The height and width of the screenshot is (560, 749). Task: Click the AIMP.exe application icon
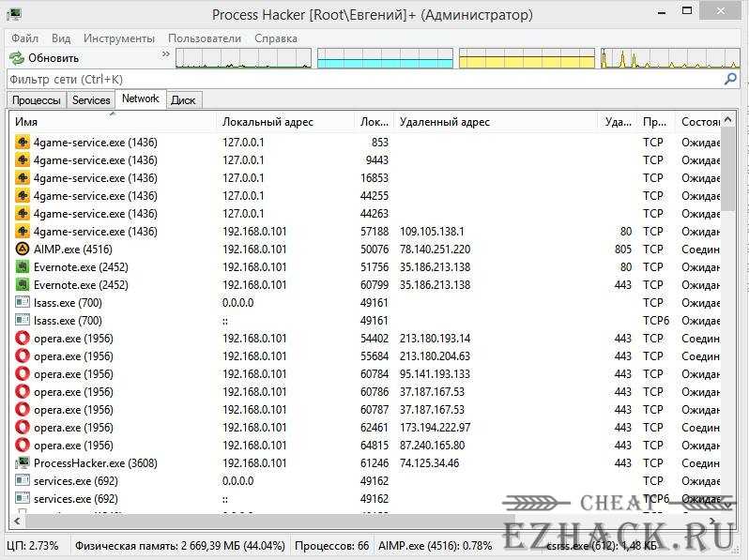point(23,250)
